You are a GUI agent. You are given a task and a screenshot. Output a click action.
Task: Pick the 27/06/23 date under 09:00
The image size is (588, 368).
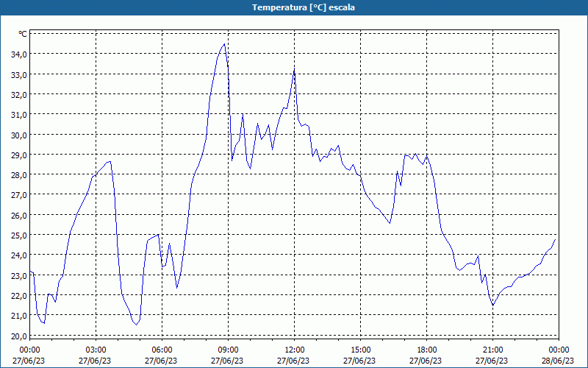(x=227, y=361)
